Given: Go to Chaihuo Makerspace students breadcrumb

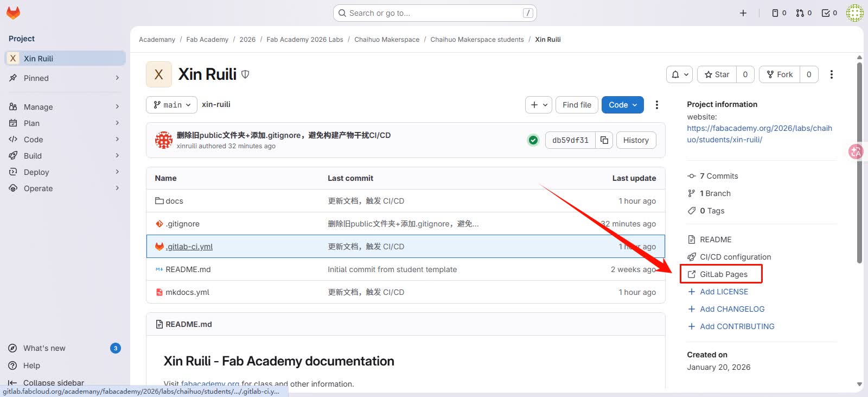Looking at the screenshot, I should 477,40.
